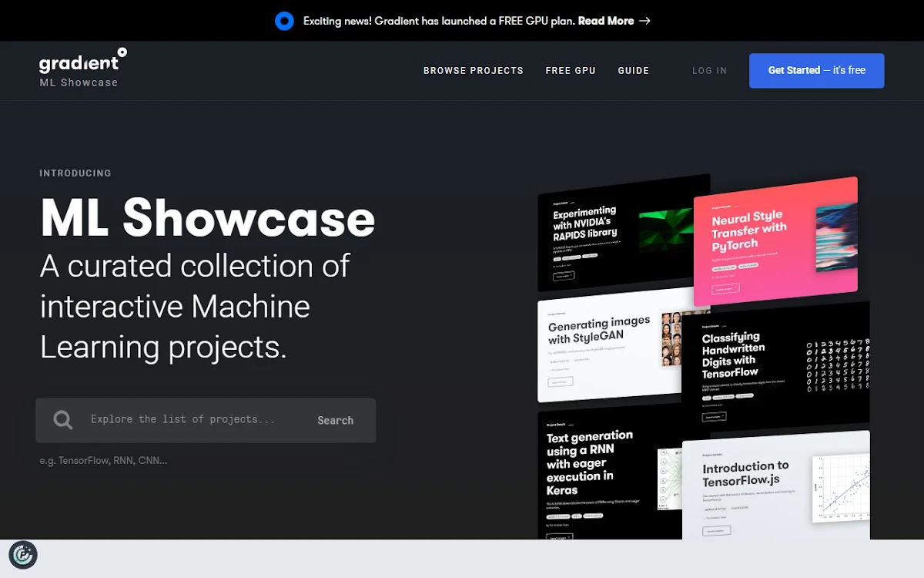Click the Search button

[x=336, y=420]
